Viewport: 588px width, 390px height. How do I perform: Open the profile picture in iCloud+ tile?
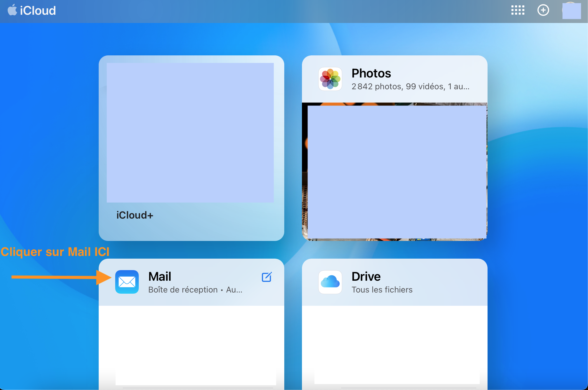pyautogui.click(x=190, y=133)
